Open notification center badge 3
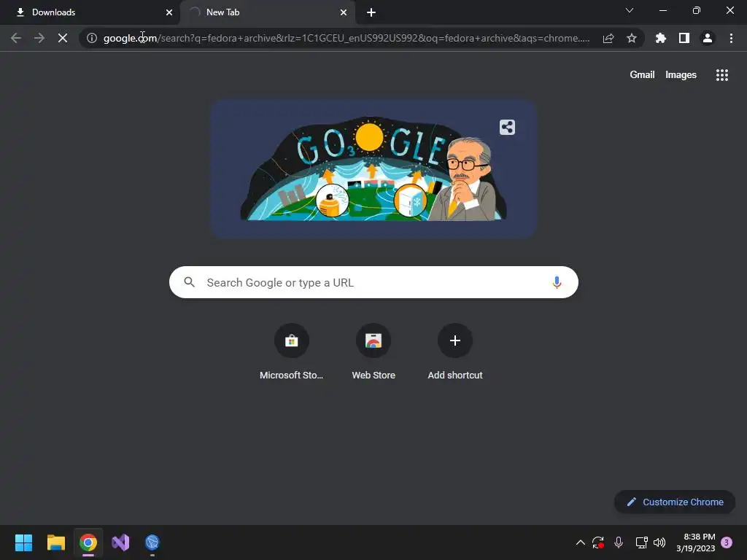The width and height of the screenshot is (747, 560). coord(727,542)
